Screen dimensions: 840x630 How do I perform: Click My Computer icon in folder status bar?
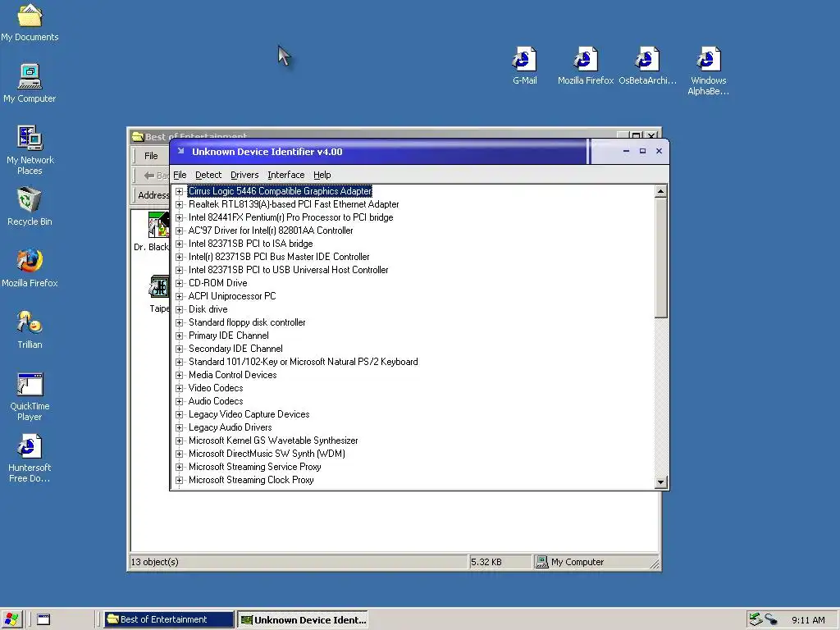tap(542, 561)
